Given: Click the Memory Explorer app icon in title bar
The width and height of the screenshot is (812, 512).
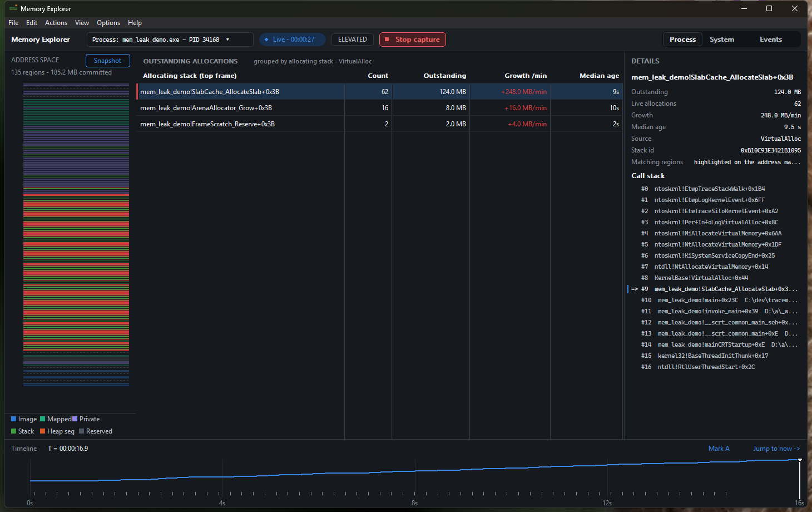Looking at the screenshot, I should [x=13, y=8].
